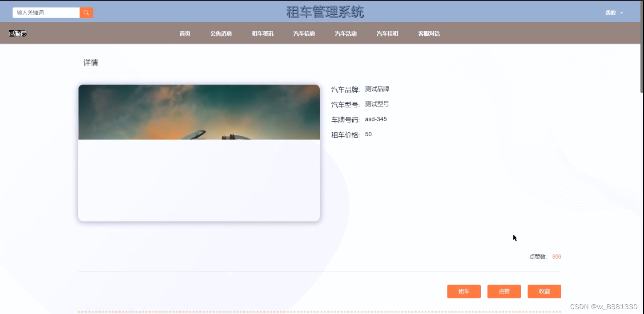Click the car detail image
The image size is (644, 314).
pos(199,153)
